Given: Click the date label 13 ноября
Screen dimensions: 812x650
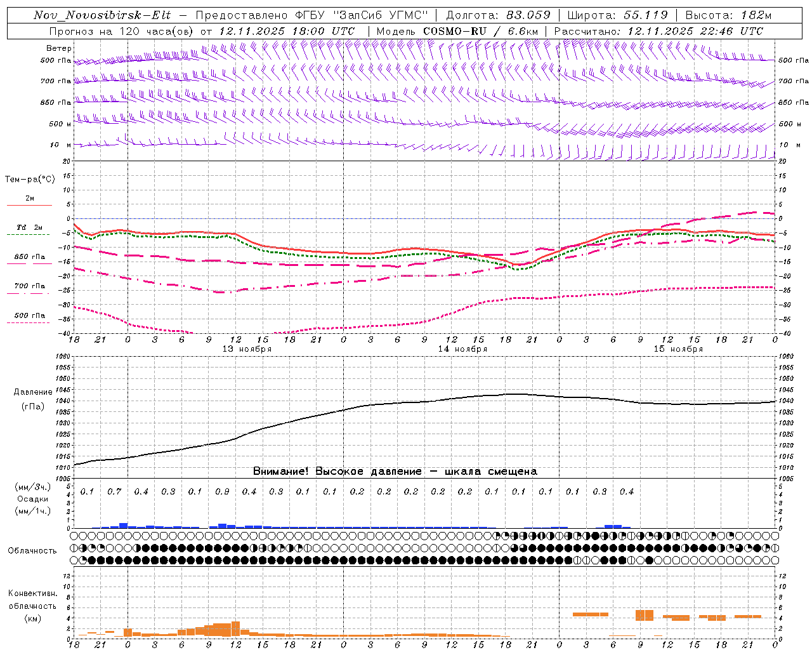Looking at the screenshot, I should tap(247, 349).
